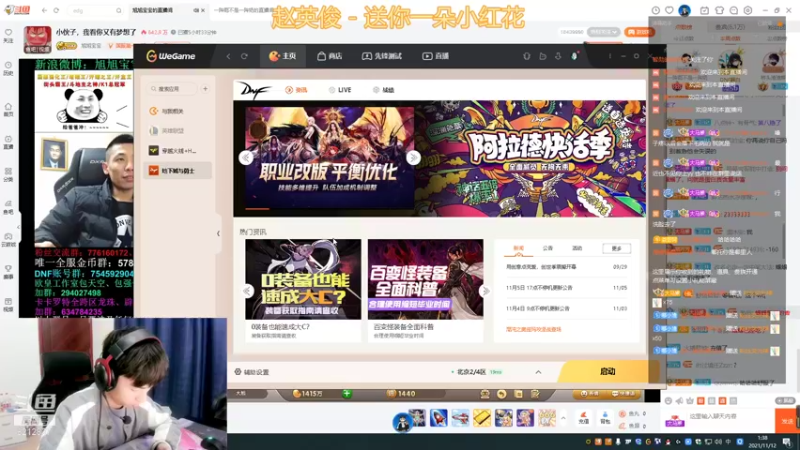The width and height of the screenshot is (800, 450).
Task: Click the magnifier icon in browser search
Action: (118, 10)
